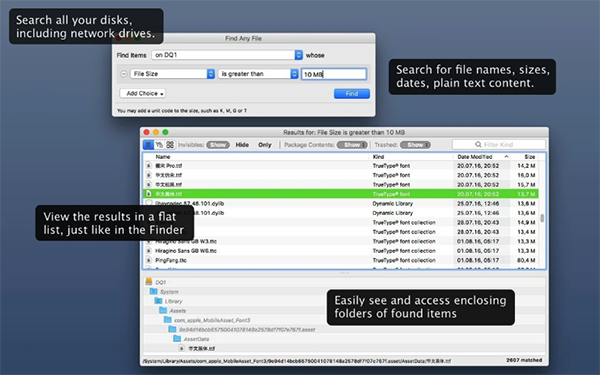Click the blue Find button
This screenshot has width=600, height=375.
352,94
